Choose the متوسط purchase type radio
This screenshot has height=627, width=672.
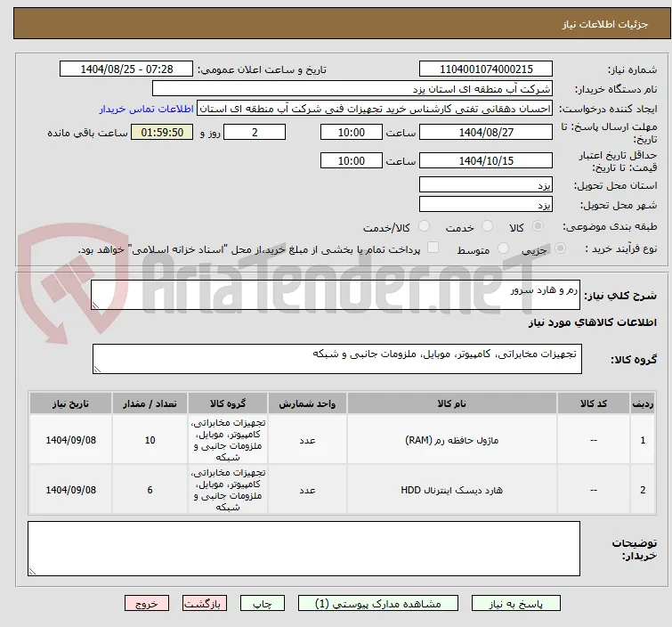point(503,248)
